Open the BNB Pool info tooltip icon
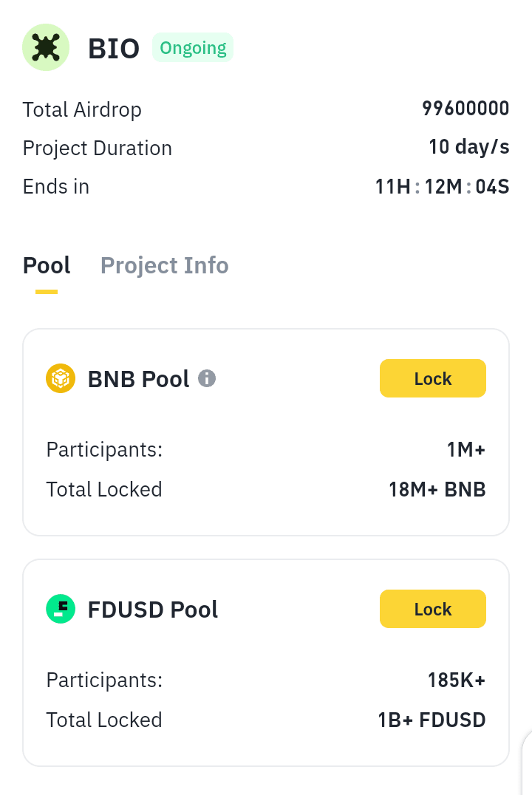532x795 pixels. pyautogui.click(x=207, y=379)
